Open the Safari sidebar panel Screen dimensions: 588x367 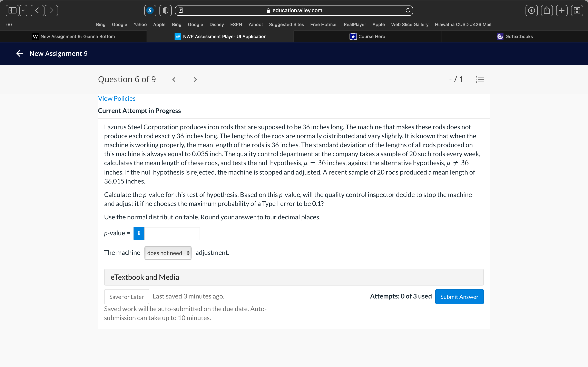[12, 10]
